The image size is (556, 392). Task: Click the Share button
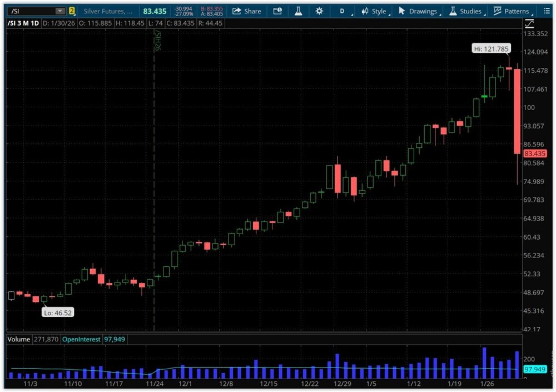246,11
